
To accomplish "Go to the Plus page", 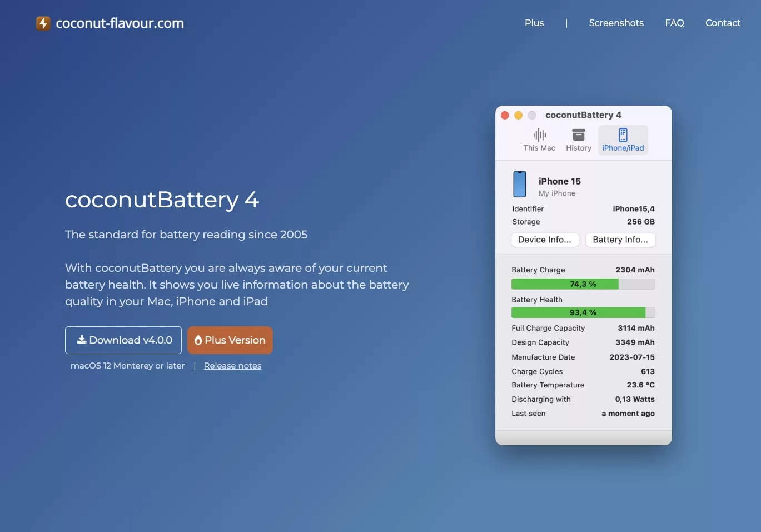I will [x=534, y=23].
